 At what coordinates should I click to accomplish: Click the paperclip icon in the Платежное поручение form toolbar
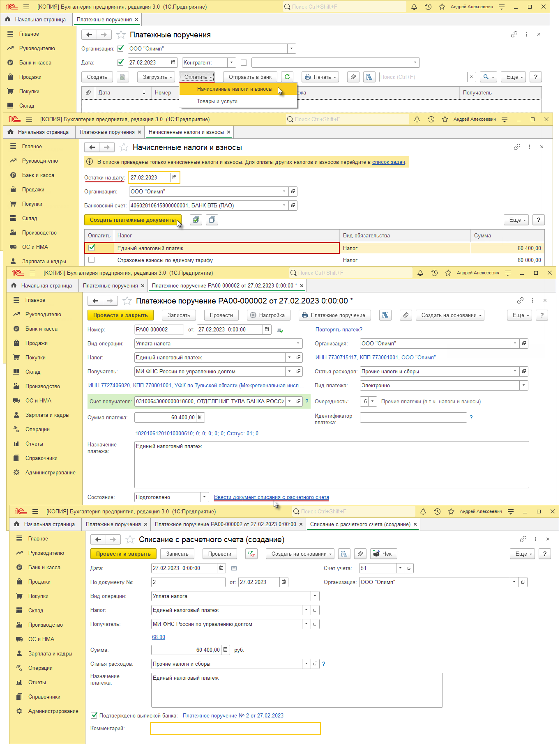pos(406,315)
